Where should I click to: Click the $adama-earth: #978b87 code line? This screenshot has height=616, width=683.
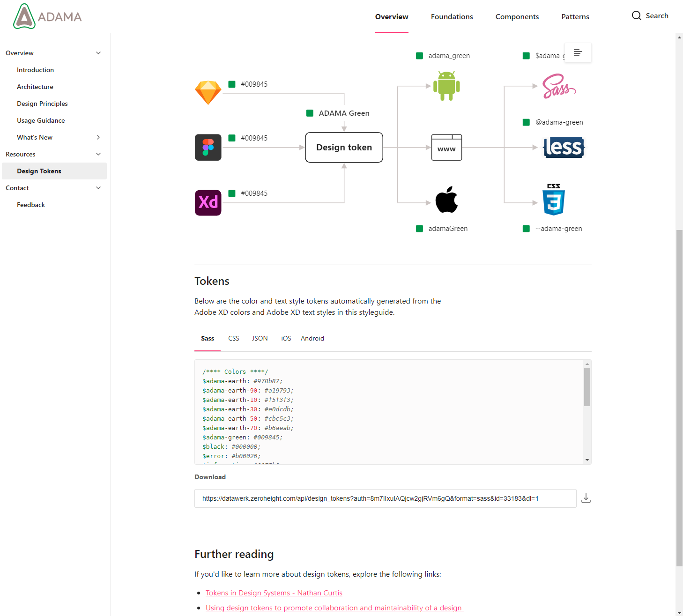(x=242, y=381)
